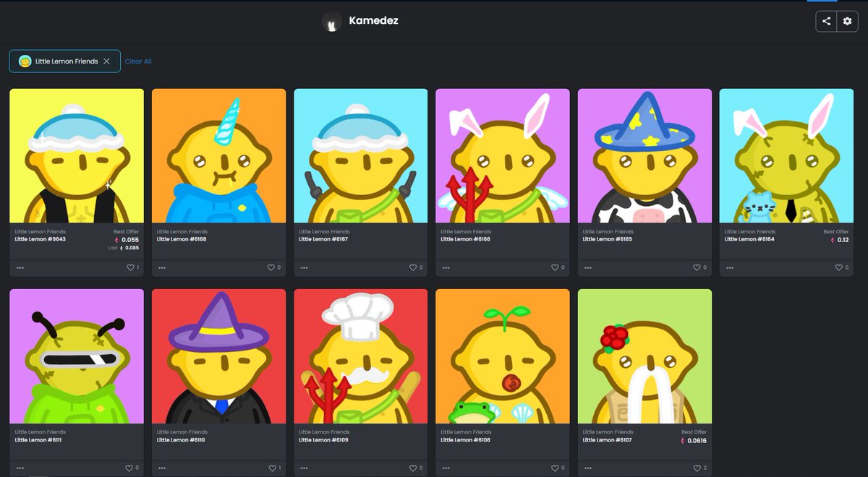Click the Kamedez profile name
Image resolution: width=868 pixels, height=477 pixels.
click(373, 20)
